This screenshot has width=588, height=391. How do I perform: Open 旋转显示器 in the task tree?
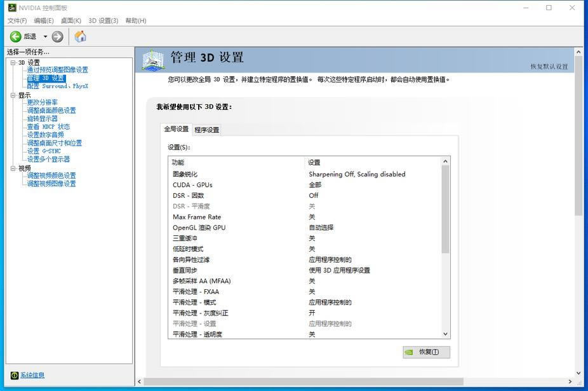pos(43,119)
